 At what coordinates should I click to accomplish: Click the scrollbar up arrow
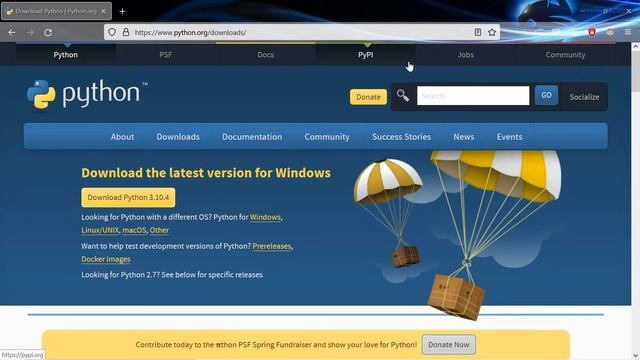(x=636, y=47)
